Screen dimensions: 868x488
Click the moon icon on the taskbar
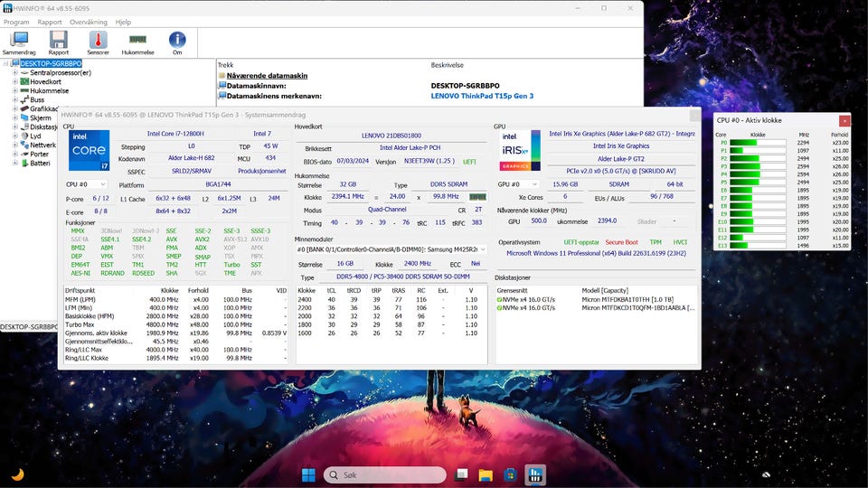tap(18, 474)
